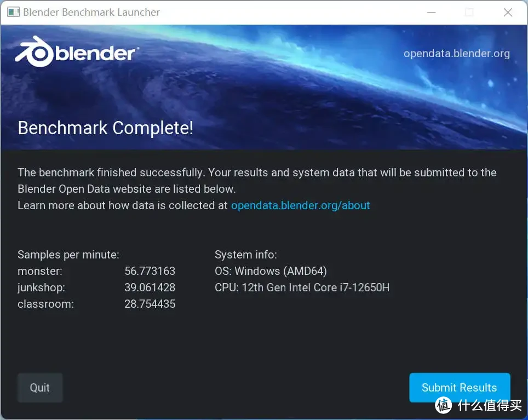Click the 'System info:' heading
Image resolution: width=528 pixels, height=420 pixels.
point(246,255)
